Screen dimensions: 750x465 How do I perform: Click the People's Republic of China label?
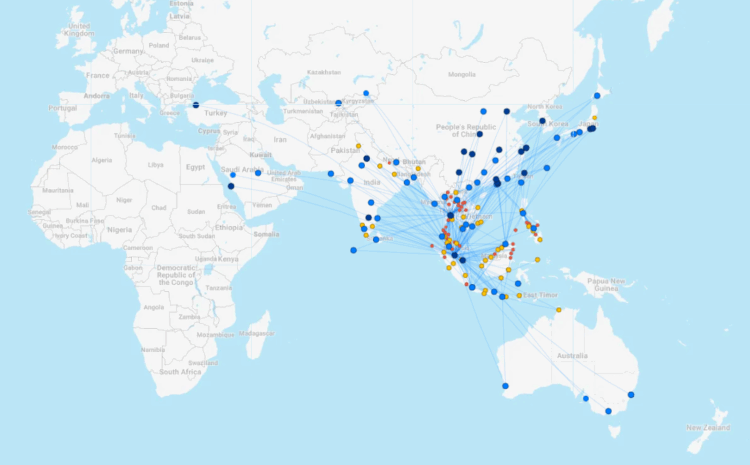click(x=466, y=131)
